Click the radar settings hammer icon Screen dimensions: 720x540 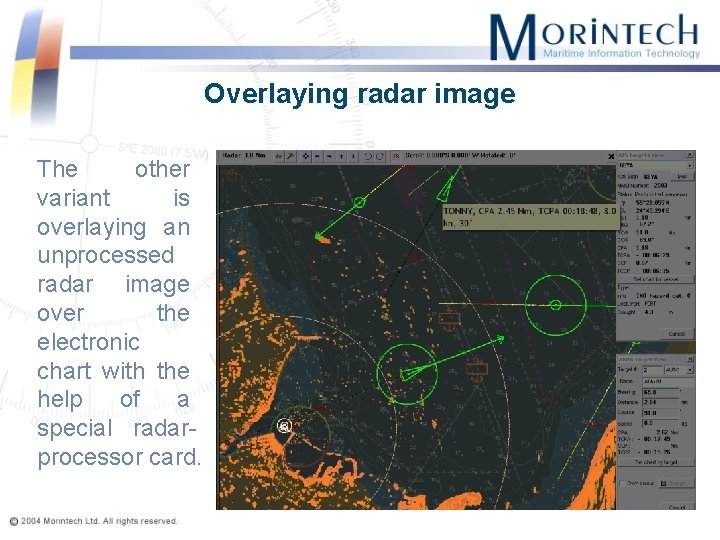(290, 156)
